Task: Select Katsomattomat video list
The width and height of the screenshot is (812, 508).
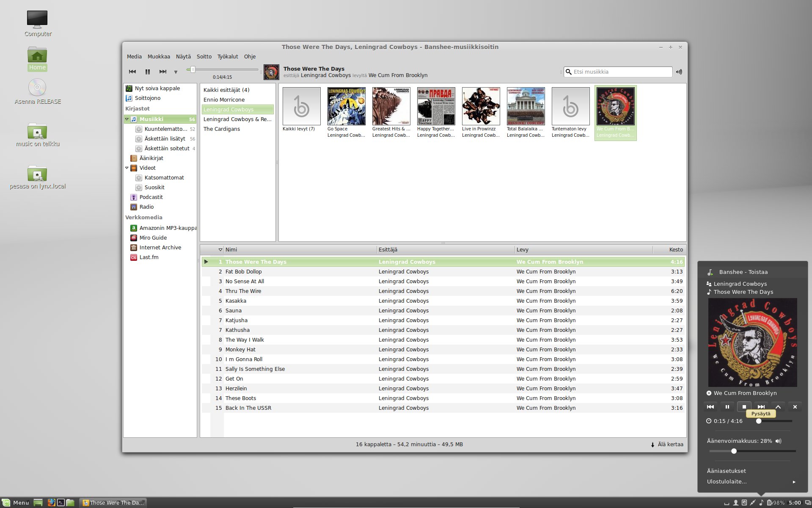Action: (x=164, y=177)
